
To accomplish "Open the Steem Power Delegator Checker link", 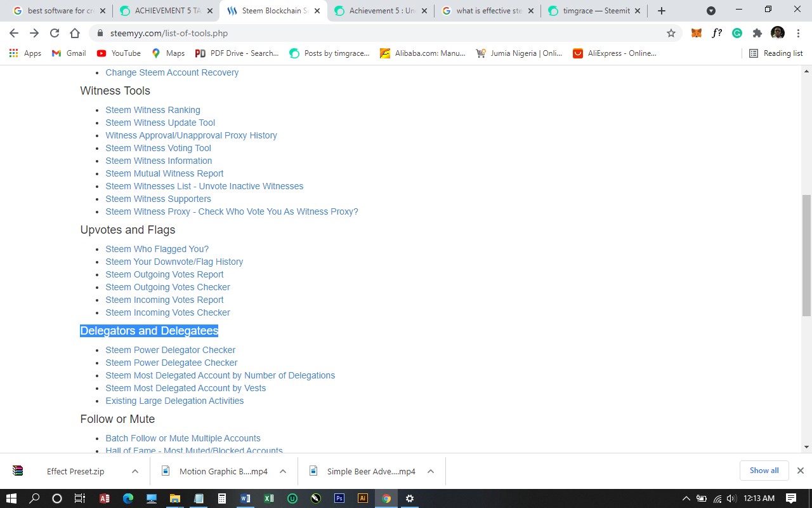I will point(171,350).
